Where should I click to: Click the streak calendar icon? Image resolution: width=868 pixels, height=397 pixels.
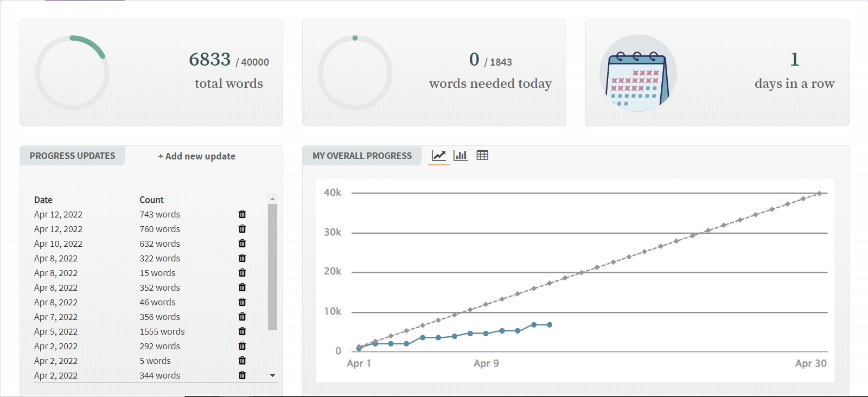638,73
